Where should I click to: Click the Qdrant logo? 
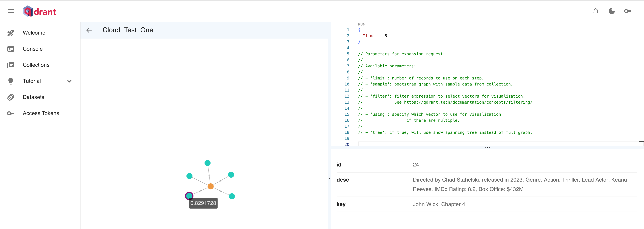coord(40,11)
